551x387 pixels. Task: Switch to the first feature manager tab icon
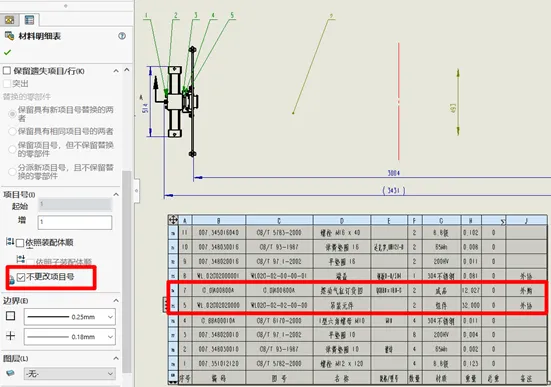point(9,20)
